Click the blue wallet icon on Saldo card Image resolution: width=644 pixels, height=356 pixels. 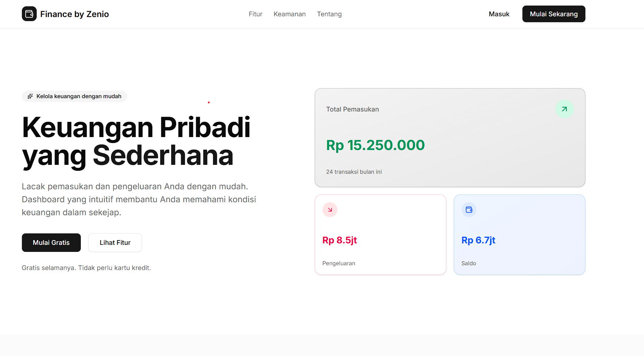pyautogui.click(x=469, y=210)
